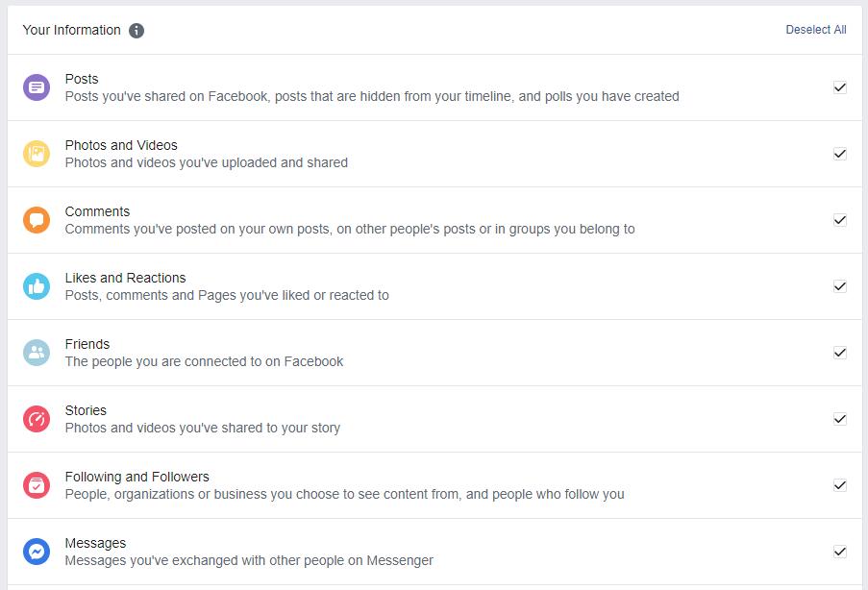Click the orange Comments speech bubble icon

[37, 220]
